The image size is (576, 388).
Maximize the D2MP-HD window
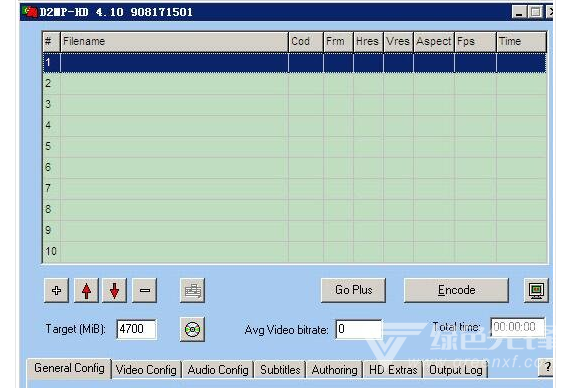tap(535, 12)
